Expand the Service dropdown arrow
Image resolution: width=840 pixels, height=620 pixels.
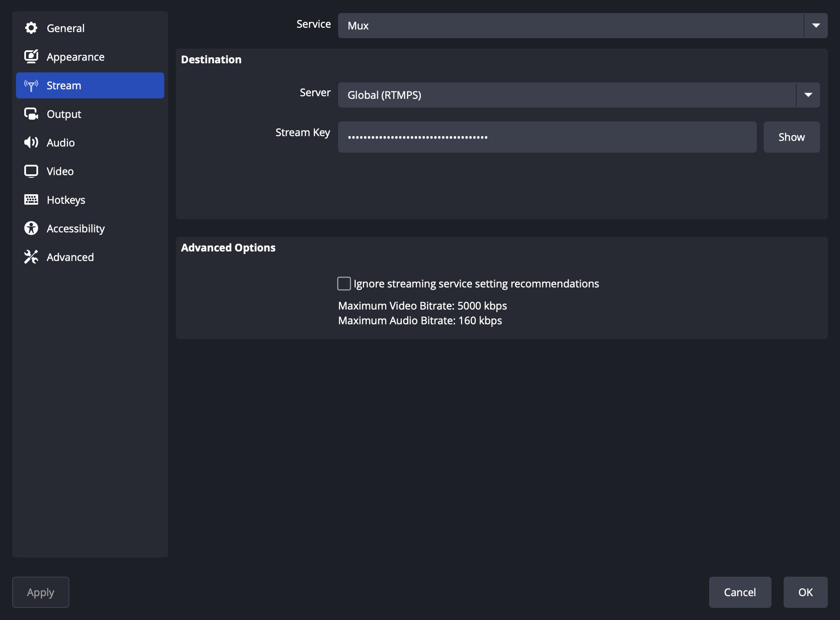point(816,26)
